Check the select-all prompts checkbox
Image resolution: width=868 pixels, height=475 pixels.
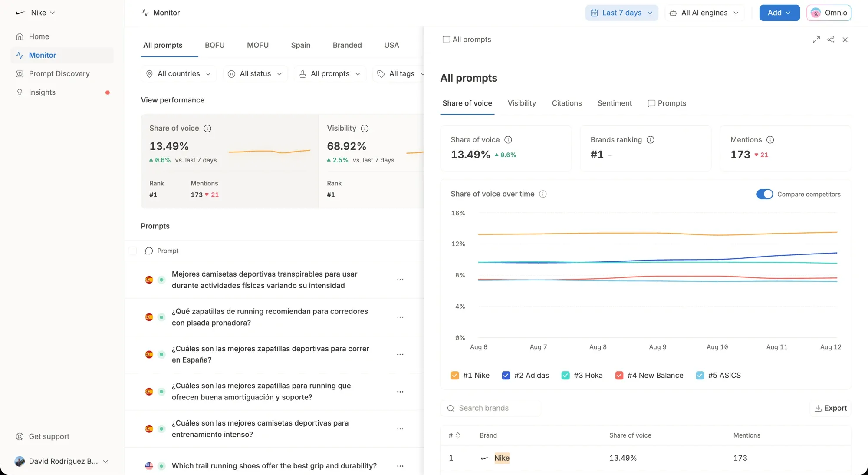coord(133,251)
